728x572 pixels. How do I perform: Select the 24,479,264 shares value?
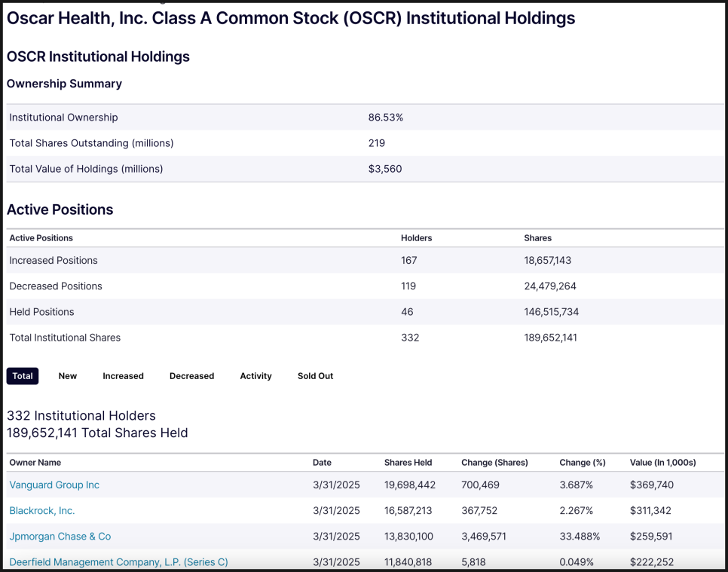pyautogui.click(x=550, y=286)
